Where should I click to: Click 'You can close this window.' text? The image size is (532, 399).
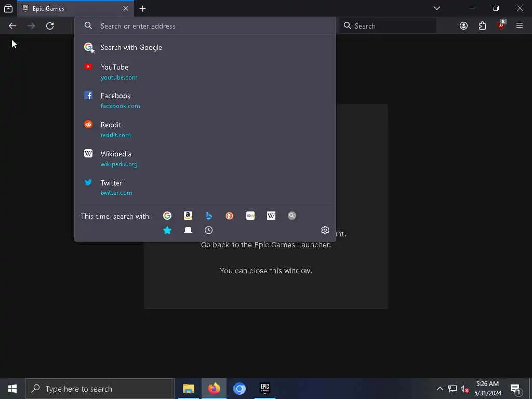point(265,271)
